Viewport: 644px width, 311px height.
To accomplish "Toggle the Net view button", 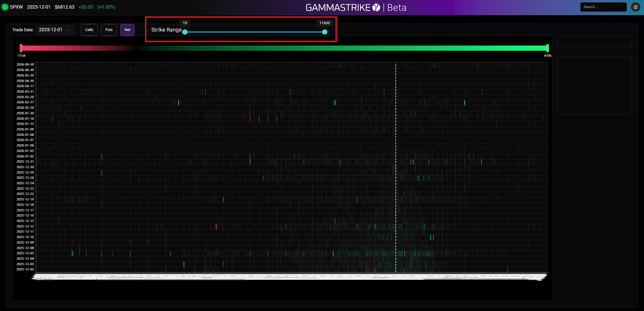I will 127,30.
